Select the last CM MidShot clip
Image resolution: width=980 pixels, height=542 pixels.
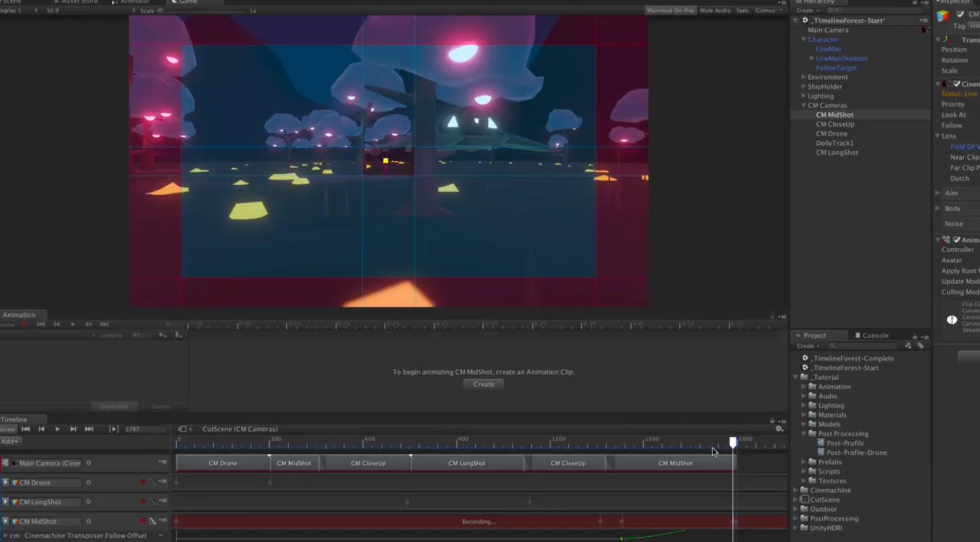675,463
